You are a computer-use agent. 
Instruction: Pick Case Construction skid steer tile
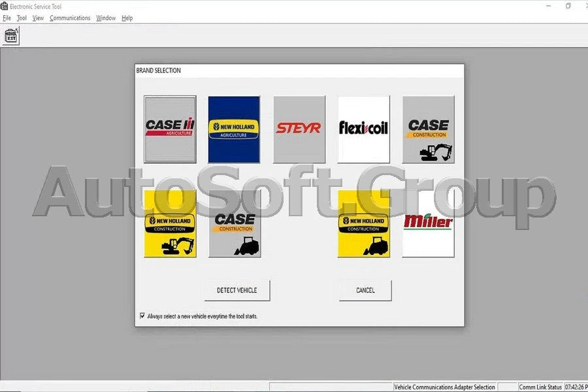click(235, 224)
